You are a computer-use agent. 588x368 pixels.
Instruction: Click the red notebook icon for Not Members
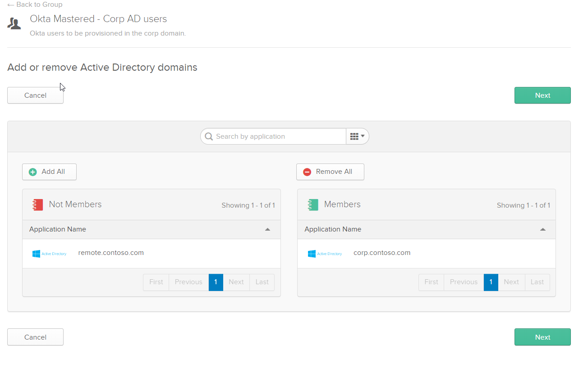pos(38,205)
